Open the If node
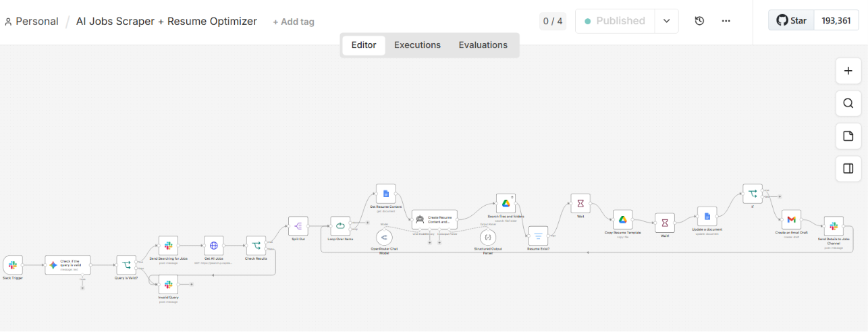This screenshot has height=332, width=868. pos(752,194)
